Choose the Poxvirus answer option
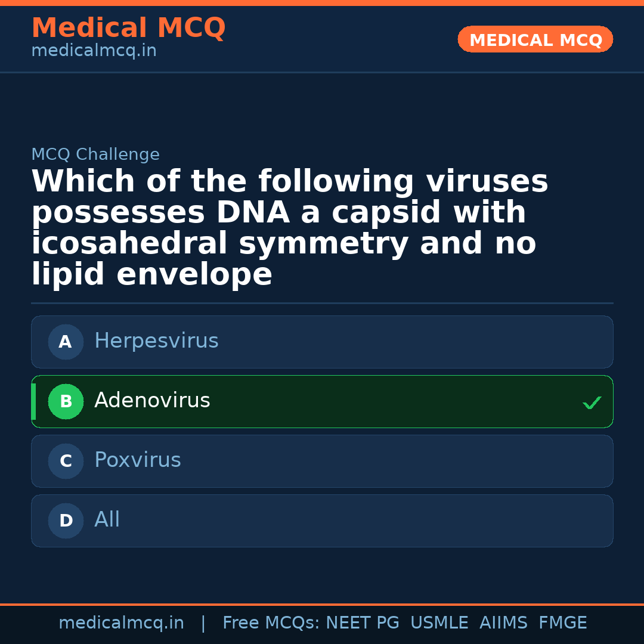Viewport: 644px width, 644px height. 322,461
